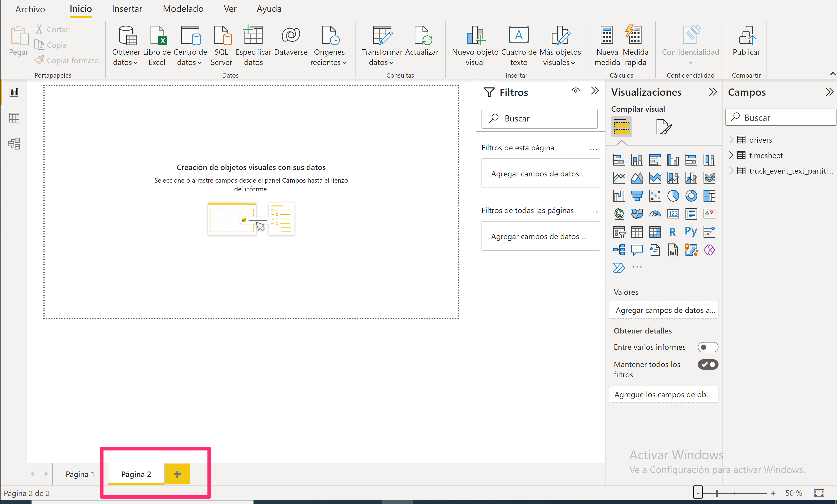Viewport: 837px width, 504px height.
Task: Switch to Página 1 tab
Action: coord(80,474)
